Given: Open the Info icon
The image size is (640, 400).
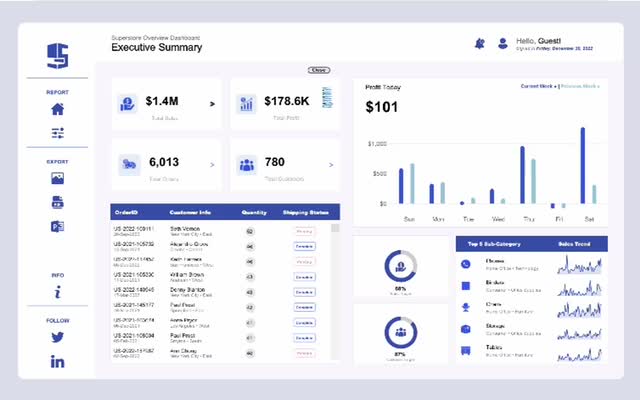Looking at the screenshot, I should click(58, 292).
